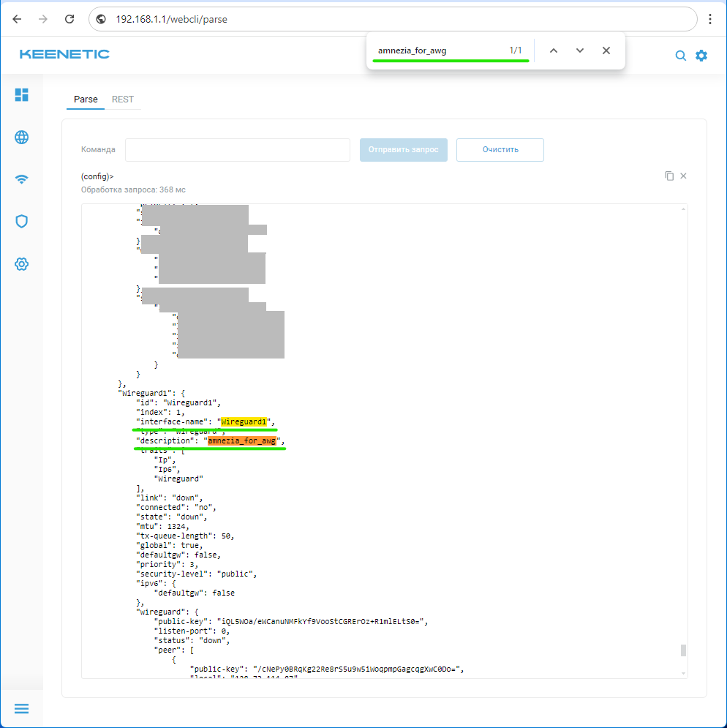Viewport: 727px width, 728px height.
Task: Close the browser find bar
Action: pyautogui.click(x=606, y=50)
